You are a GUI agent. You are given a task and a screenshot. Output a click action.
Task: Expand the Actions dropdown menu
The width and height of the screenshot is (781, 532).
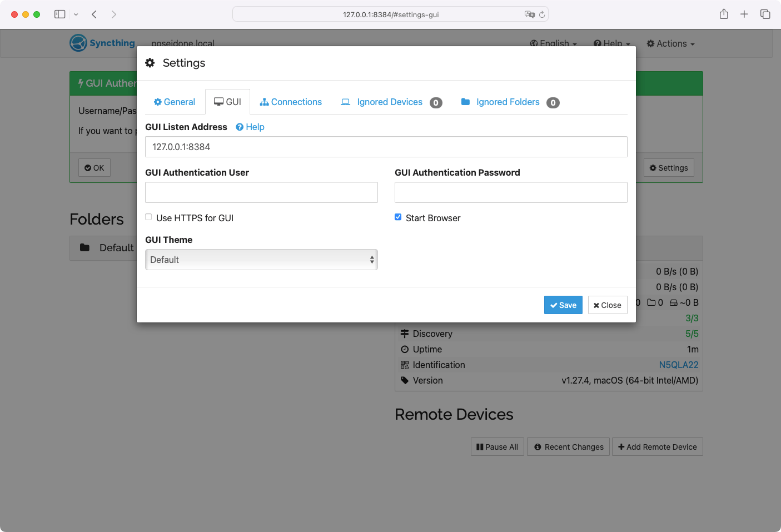(x=671, y=44)
